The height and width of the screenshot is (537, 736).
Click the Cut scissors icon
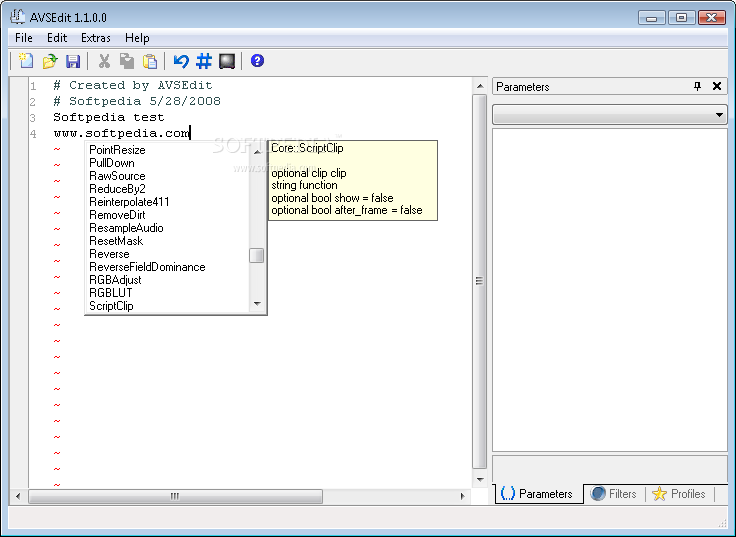pyautogui.click(x=104, y=61)
